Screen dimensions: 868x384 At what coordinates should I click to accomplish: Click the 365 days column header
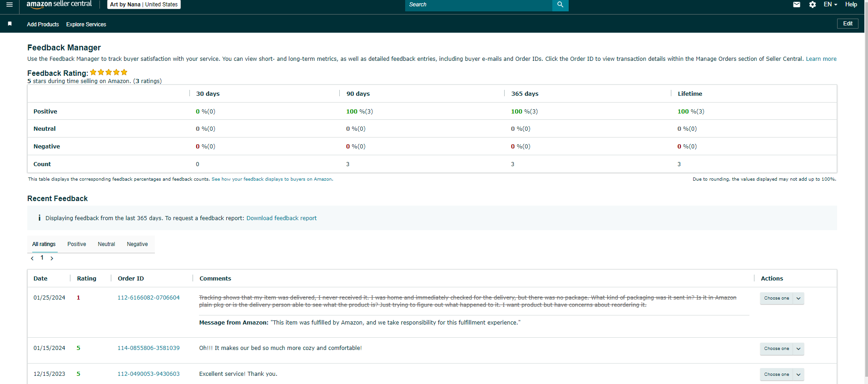point(525,94)
